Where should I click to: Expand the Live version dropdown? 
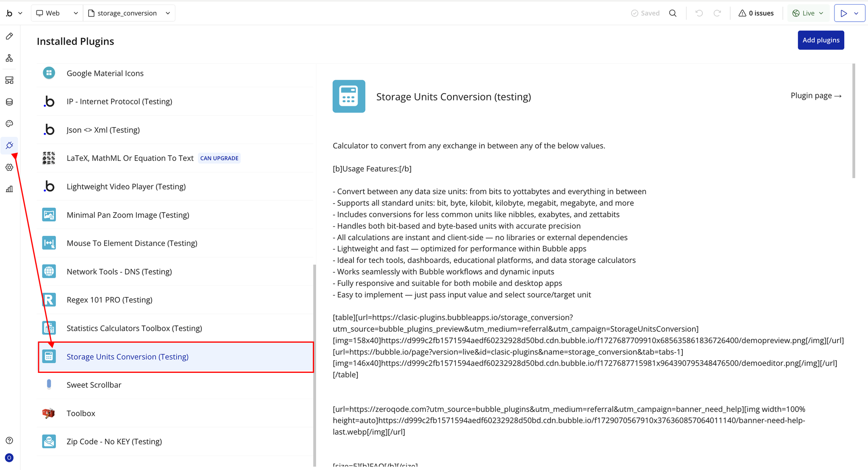tap(808, 13)
